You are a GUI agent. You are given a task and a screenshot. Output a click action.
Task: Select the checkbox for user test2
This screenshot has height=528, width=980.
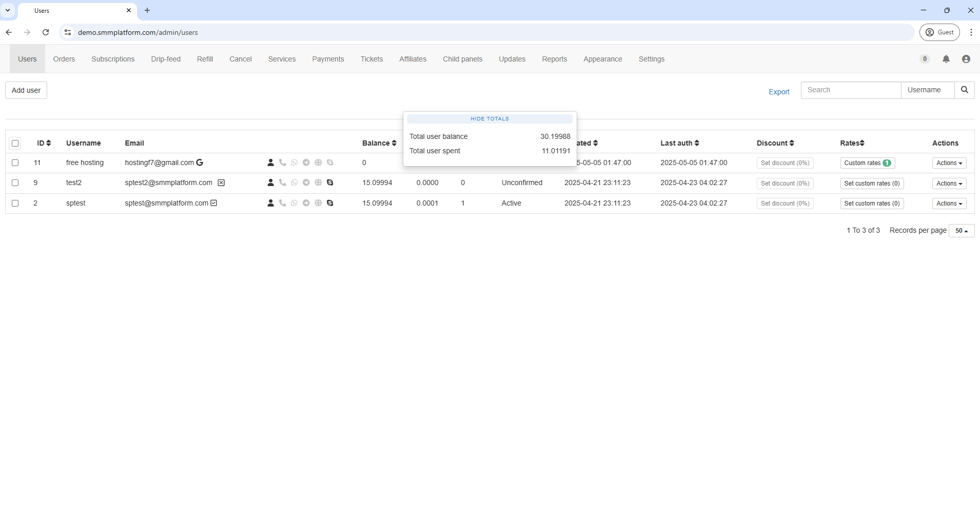[15, 183]
